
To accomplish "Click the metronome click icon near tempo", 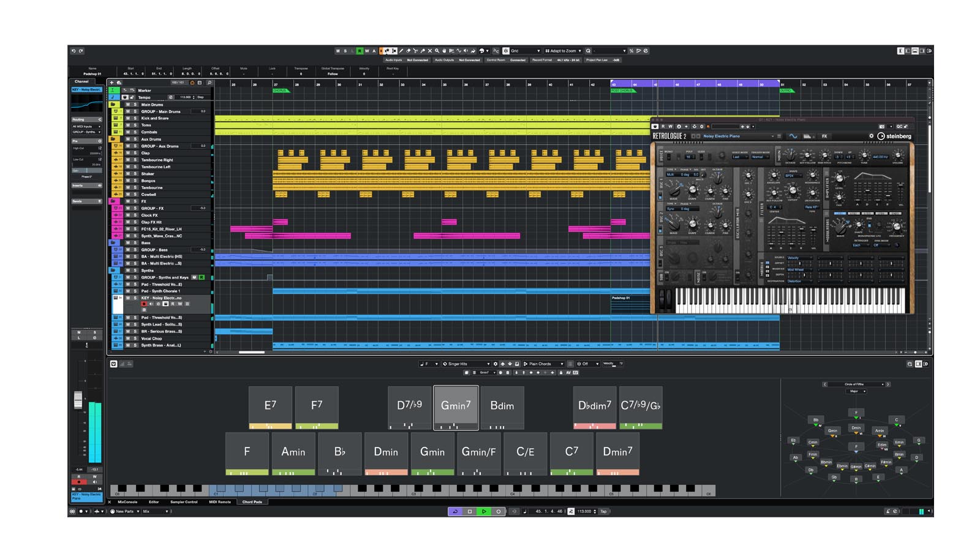I will pos(571,511).
